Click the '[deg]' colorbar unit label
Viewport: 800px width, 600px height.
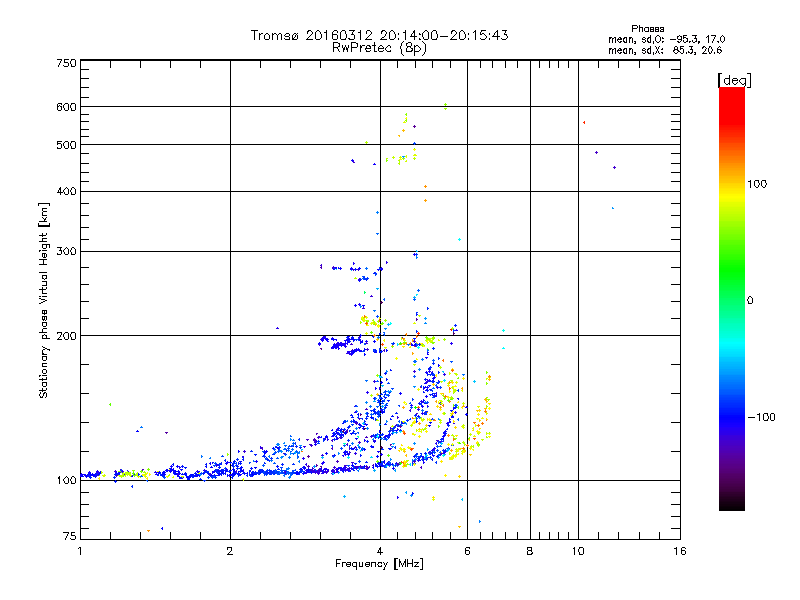(734, 80)
